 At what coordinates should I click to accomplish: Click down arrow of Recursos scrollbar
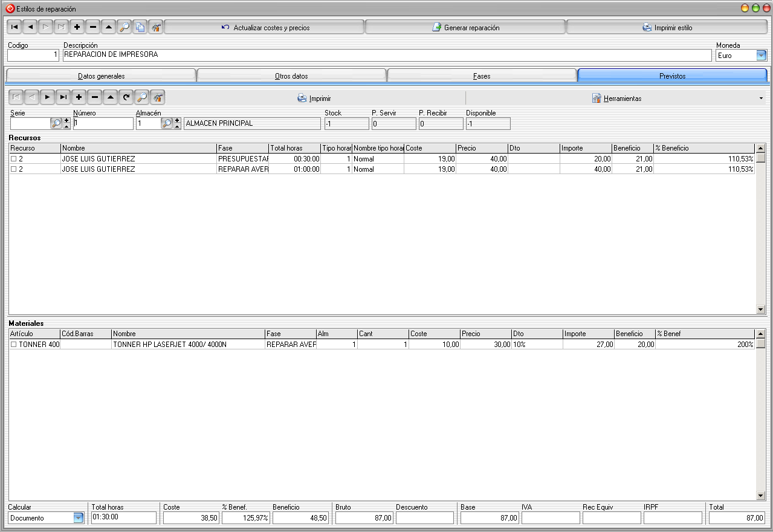[761, 310]
